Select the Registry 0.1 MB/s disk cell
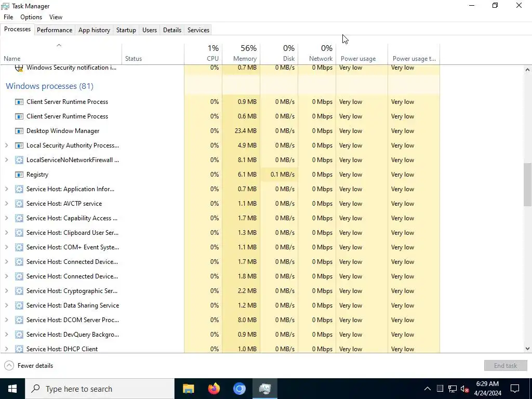Screen dimensions: 532x399 (279, 175)
